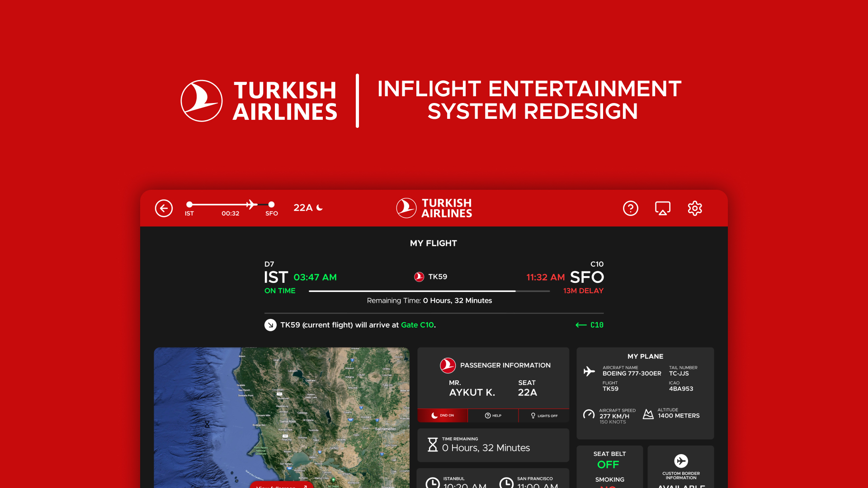Tap the Istanbul clock icon
The width and height of the screenshot is (868, 488).
(433, 483)
